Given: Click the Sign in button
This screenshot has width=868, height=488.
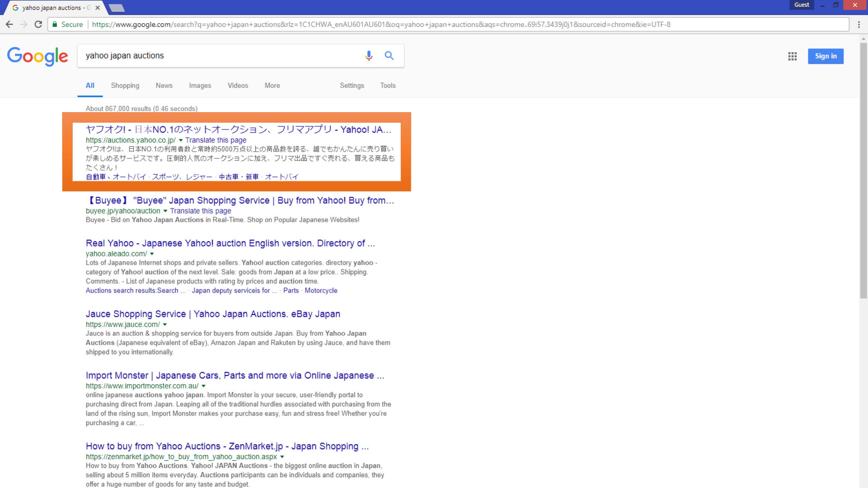Looking at the screenshot, I should click(x=825, y=56).
